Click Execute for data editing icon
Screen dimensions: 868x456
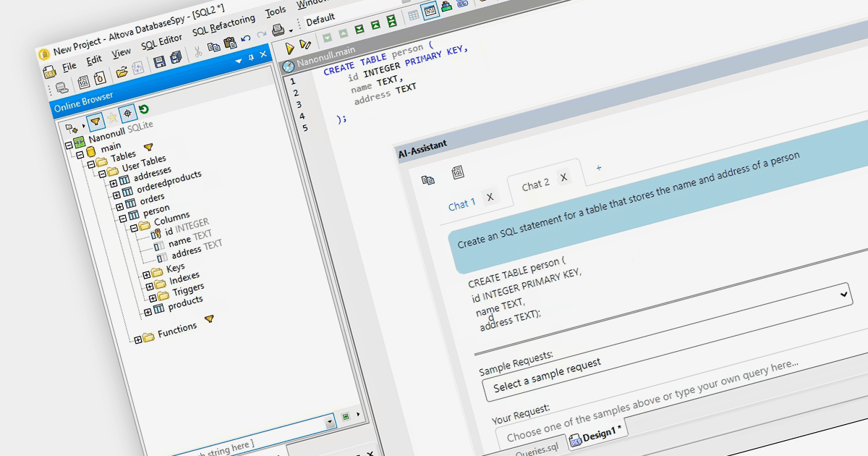pos(305,45)
